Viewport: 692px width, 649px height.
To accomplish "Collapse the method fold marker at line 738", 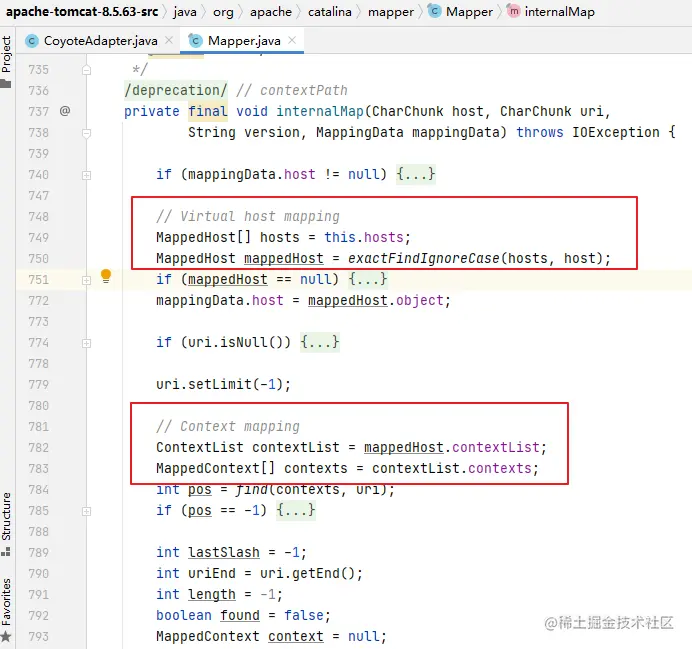I will click(86, 133).
